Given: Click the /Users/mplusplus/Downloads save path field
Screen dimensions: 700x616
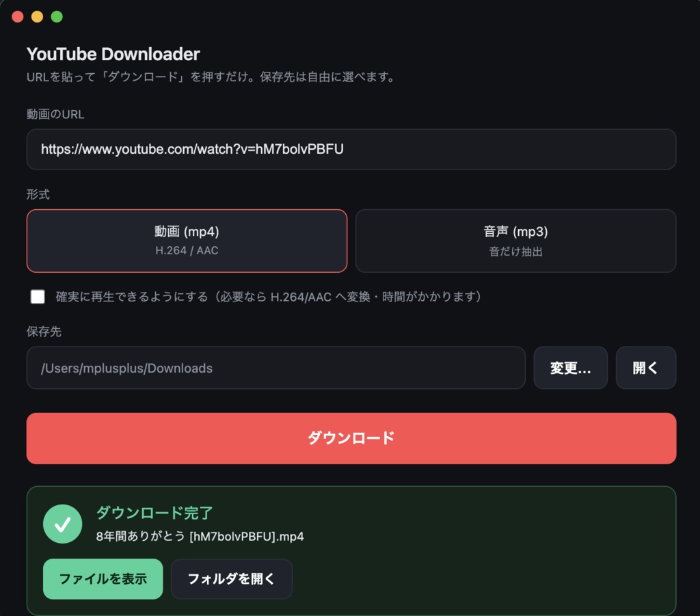Looking at the screenshot, I should (276, 368).
